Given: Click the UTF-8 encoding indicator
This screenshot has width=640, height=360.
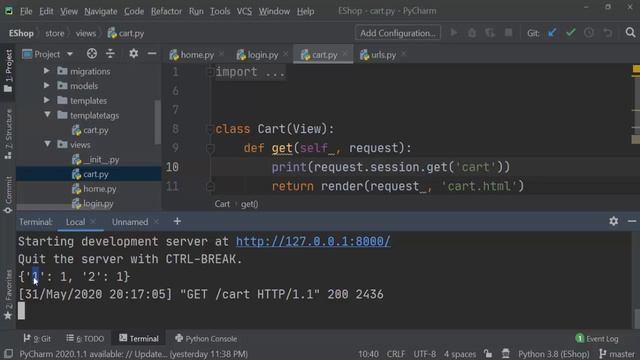Looking at the screenshot, I should (x=424, y=353).
